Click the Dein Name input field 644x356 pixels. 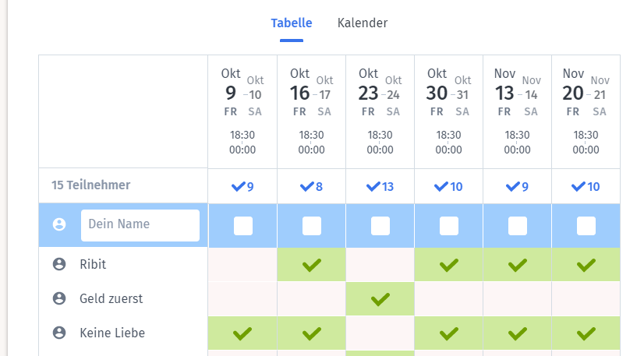tap(140, 225)
